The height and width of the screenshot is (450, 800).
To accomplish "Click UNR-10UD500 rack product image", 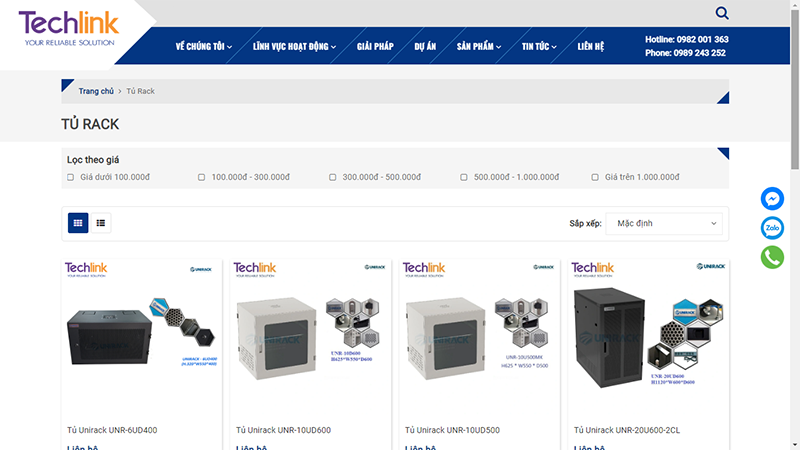I will pyautogui.click(x=479, y=339).
